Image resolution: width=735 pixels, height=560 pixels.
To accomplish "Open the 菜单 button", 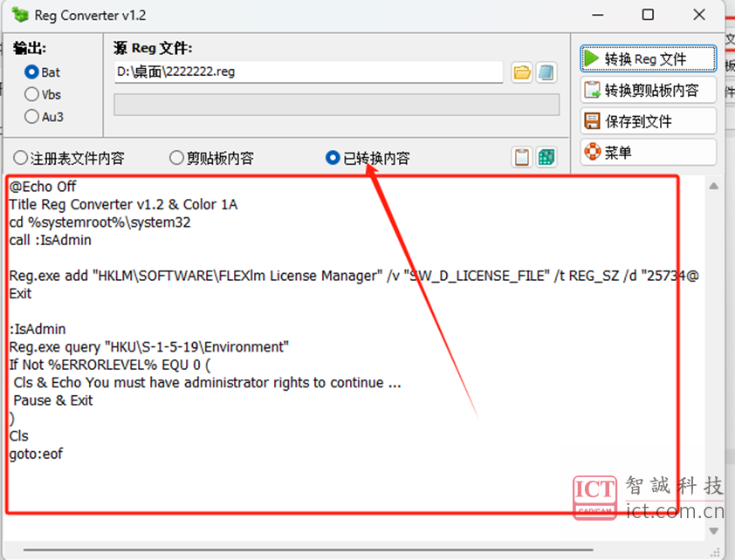I will 649,152.
